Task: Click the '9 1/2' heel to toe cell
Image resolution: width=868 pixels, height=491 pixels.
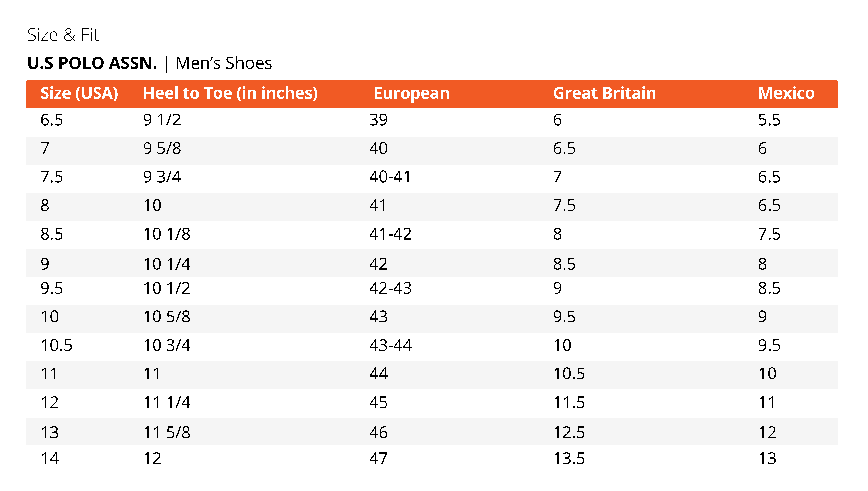Action: click(162, 120)
